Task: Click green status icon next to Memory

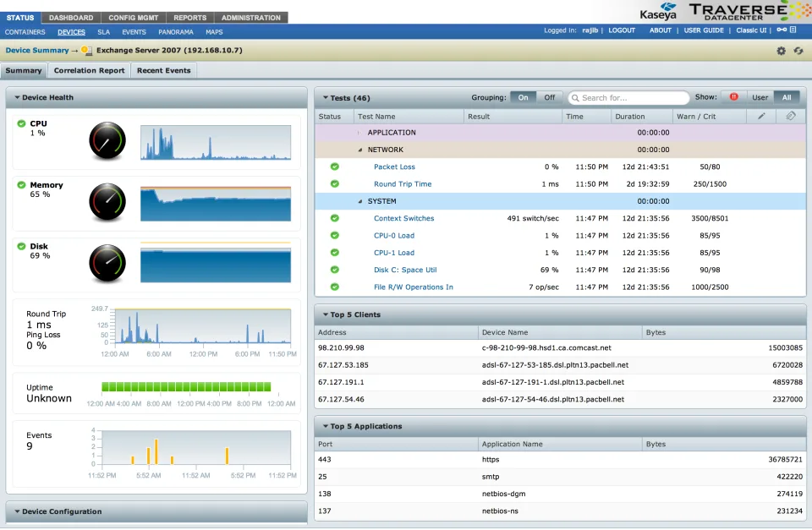Action: point(21,185)
